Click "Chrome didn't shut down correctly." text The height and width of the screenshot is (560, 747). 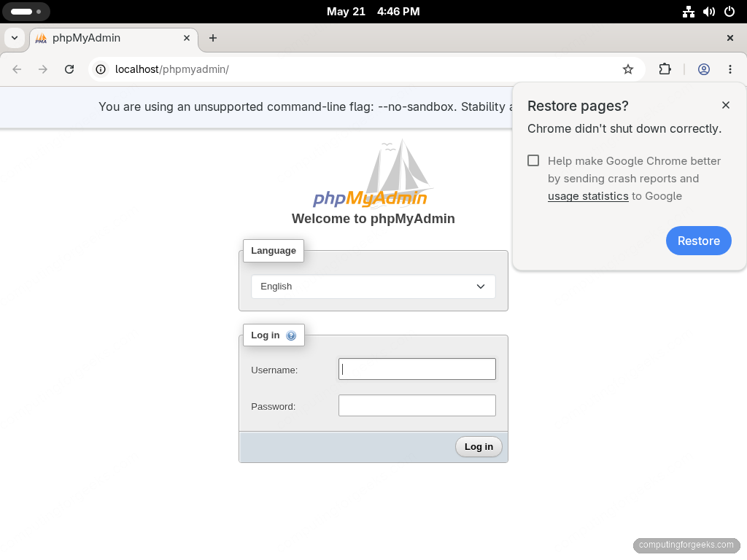(624, 128)
